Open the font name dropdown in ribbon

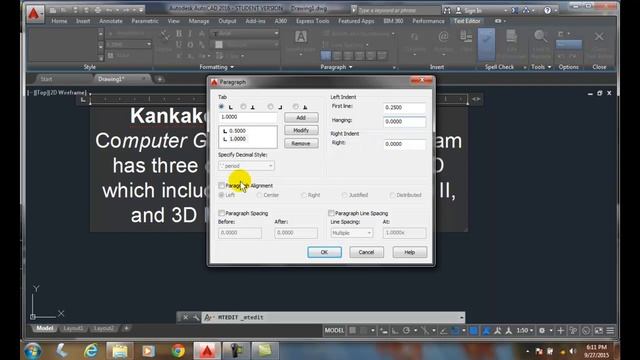[x=276, y=33]
